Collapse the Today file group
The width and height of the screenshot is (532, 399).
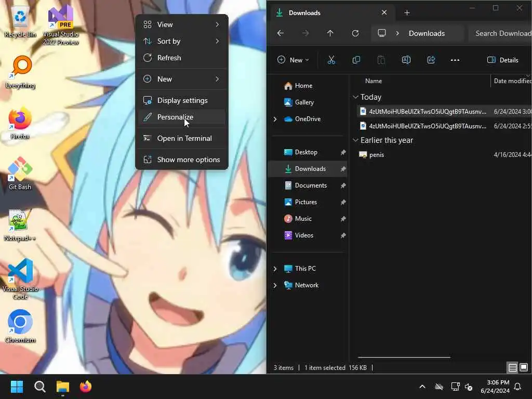pos(355,97)
